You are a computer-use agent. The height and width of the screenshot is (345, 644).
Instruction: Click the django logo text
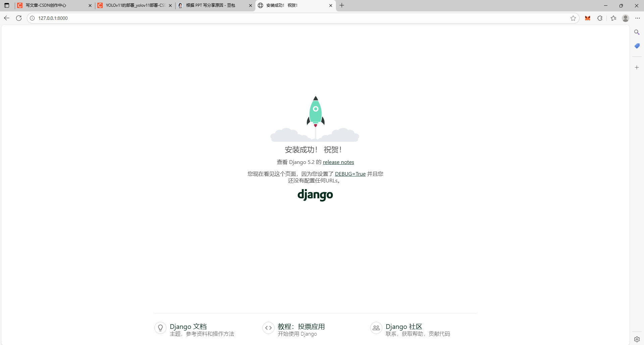[315, 195]
